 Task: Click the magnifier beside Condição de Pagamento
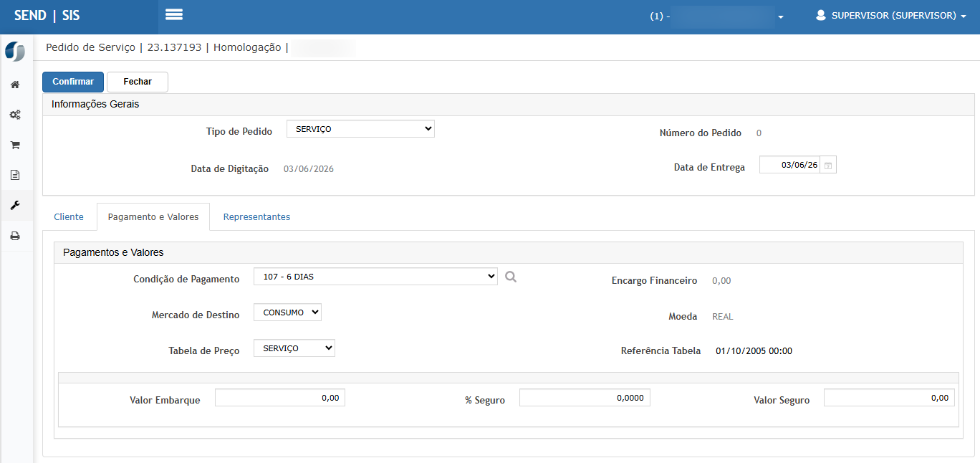coord(510,277)
